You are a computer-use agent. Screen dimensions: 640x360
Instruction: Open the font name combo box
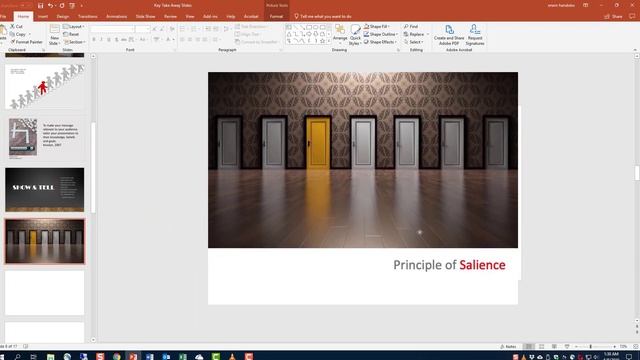112,29
